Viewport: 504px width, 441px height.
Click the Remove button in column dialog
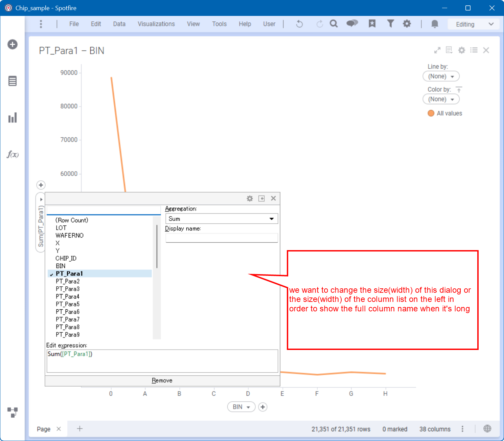[162, 380]
